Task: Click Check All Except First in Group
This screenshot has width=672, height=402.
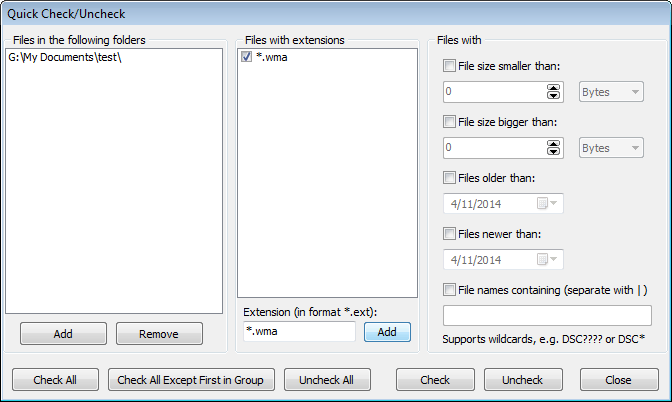Action: (x=190, y=380)
